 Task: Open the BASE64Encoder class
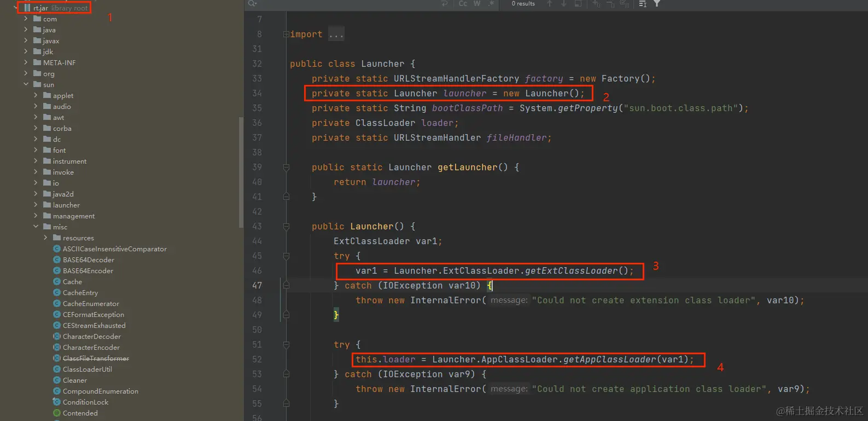[x=88, y=271]
